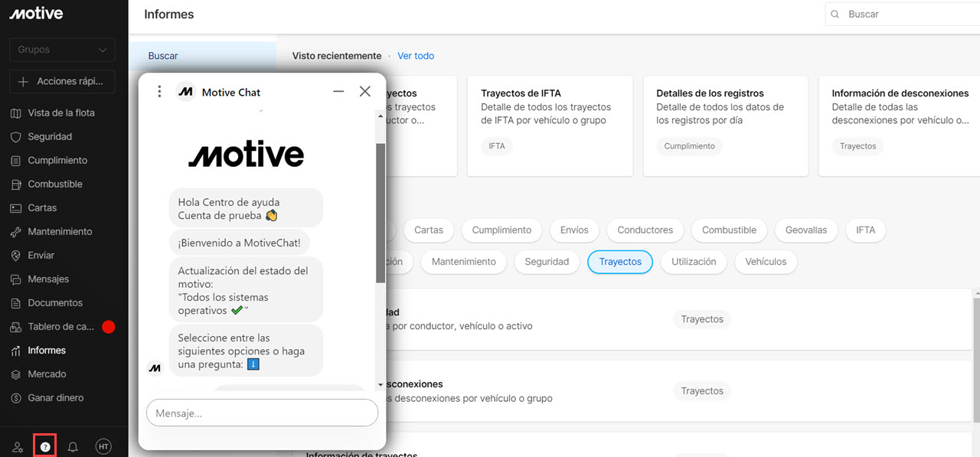
Task: Click the red notification badge on Tablero
Action: click(108, 327)
